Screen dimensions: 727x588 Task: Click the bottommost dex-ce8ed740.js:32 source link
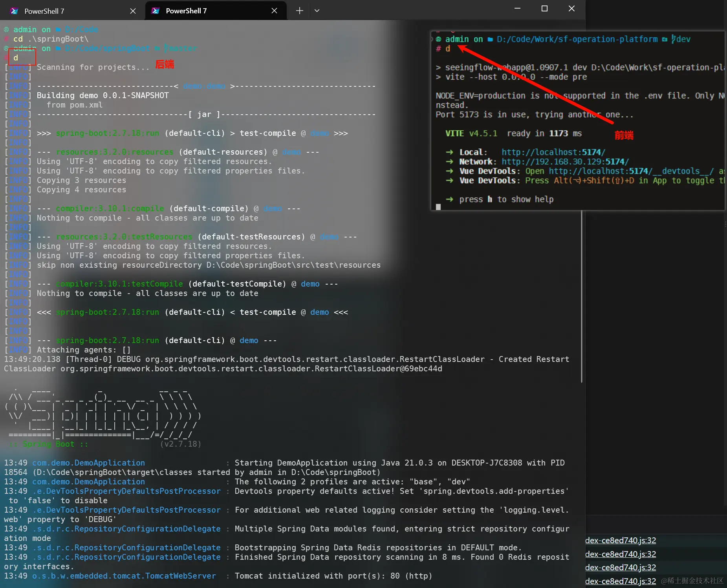pos(621,581)
